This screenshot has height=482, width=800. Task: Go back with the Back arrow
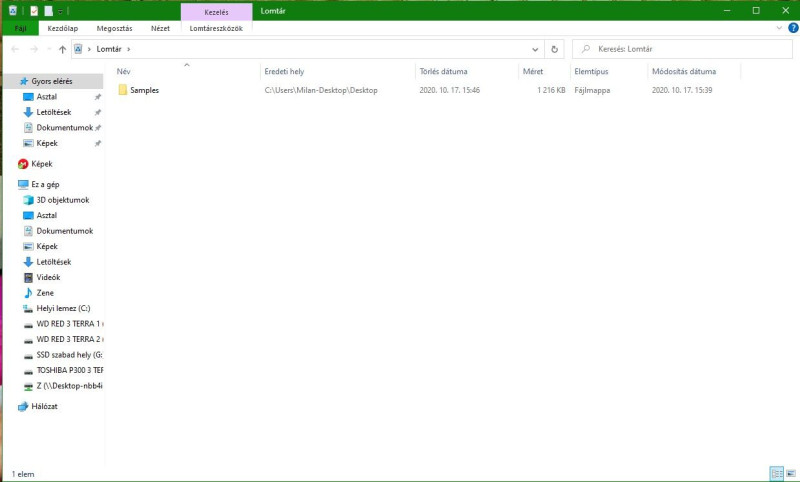(15, 49)
